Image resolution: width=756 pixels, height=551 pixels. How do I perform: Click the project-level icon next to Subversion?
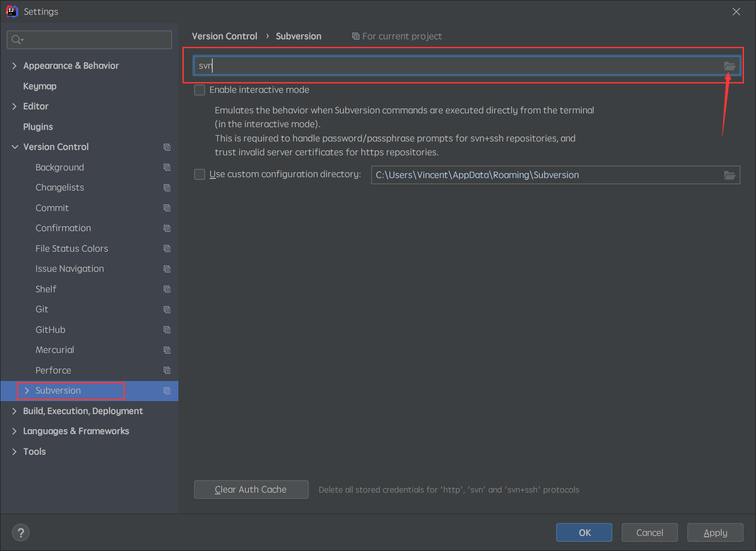167,391
